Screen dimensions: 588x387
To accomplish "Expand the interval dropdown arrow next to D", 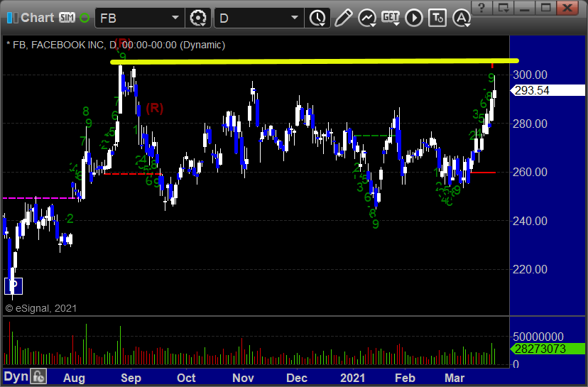I will click(x=295, y=18).
